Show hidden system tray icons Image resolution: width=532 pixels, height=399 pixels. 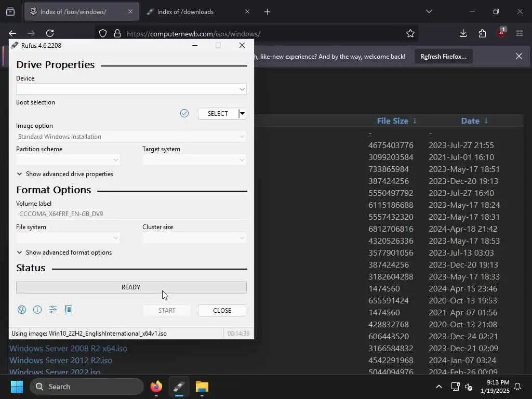tap(438, 387)
